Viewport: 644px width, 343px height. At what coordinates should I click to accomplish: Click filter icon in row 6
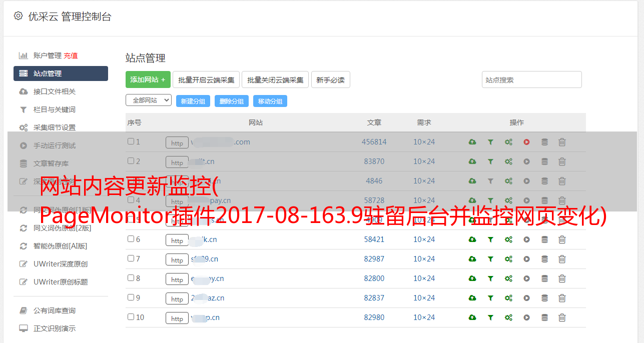click(x=490, y=239)
